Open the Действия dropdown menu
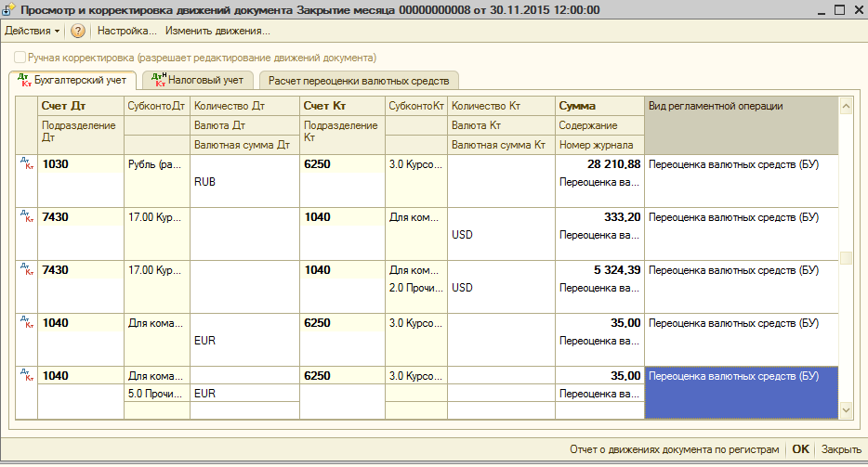868x467 pixels. pyautogui.click(x=32, y=31)
